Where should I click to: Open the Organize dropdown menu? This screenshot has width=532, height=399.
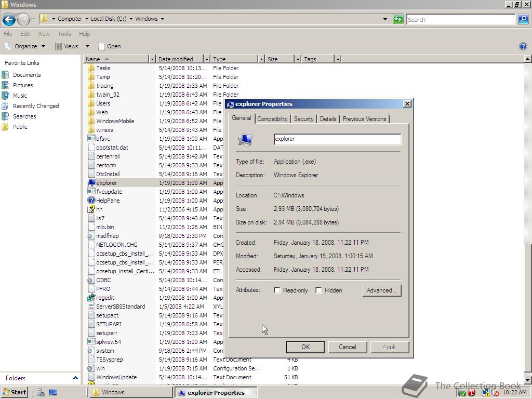pyautogui.click(x=25, y=46)
